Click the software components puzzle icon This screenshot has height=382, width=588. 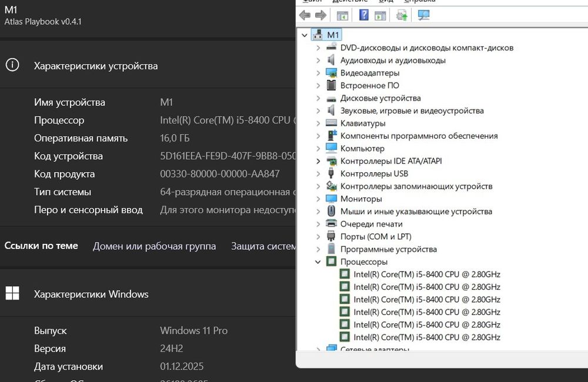pyautogui.click(x=332, y=135)
